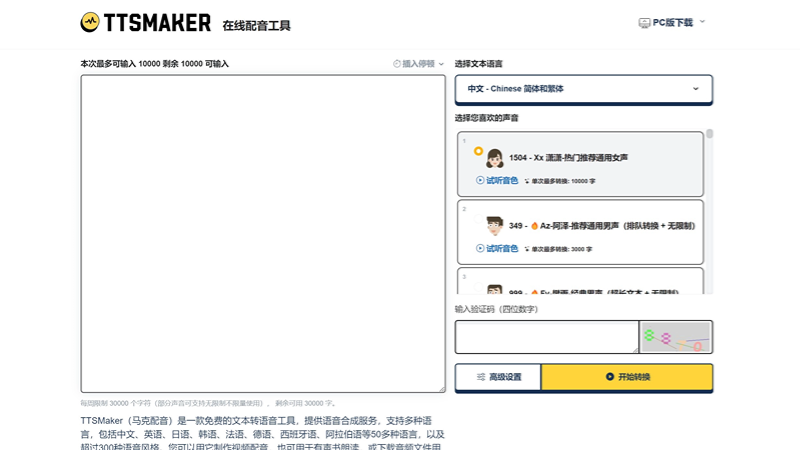This screenshot has height=450, width=800.
Task: Click the monitor icon beside PC版下载
Action: (x=644, y=22)
